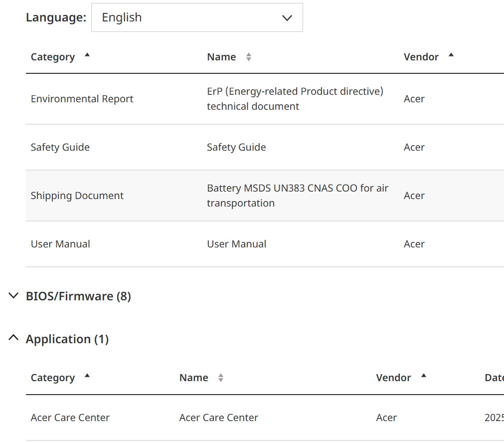This screenshot has height=443, width=504.
Task: Click Acer Care Center in Category column
Action: click(70, 418)
